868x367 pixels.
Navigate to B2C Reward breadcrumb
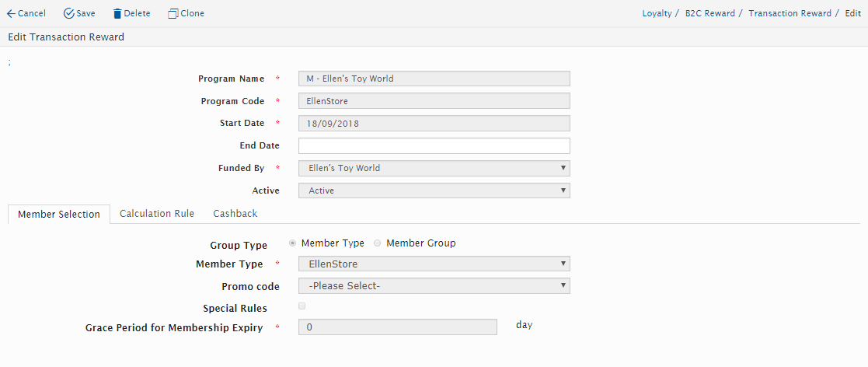[709, 14]
